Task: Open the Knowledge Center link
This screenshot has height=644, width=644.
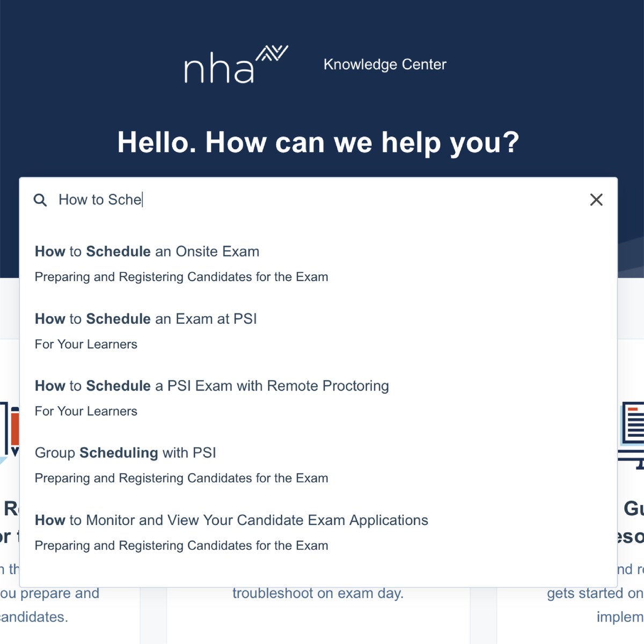Action: click(385, 64)
